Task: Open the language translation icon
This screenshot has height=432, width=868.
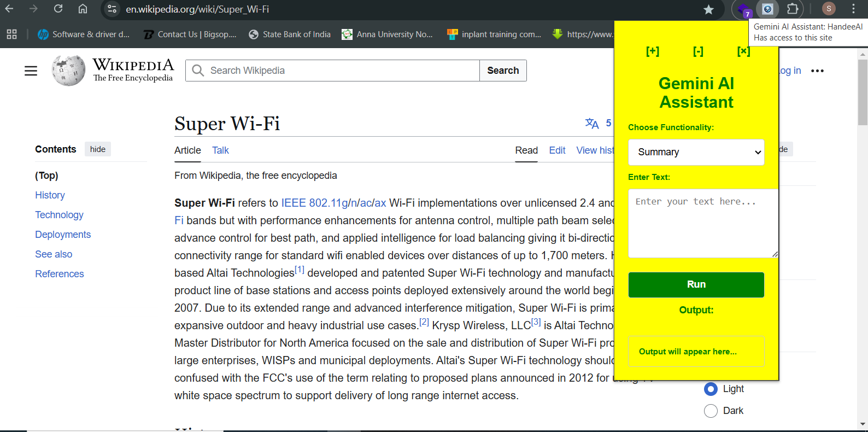Action: pyautogui.click(x=592, y=123)
